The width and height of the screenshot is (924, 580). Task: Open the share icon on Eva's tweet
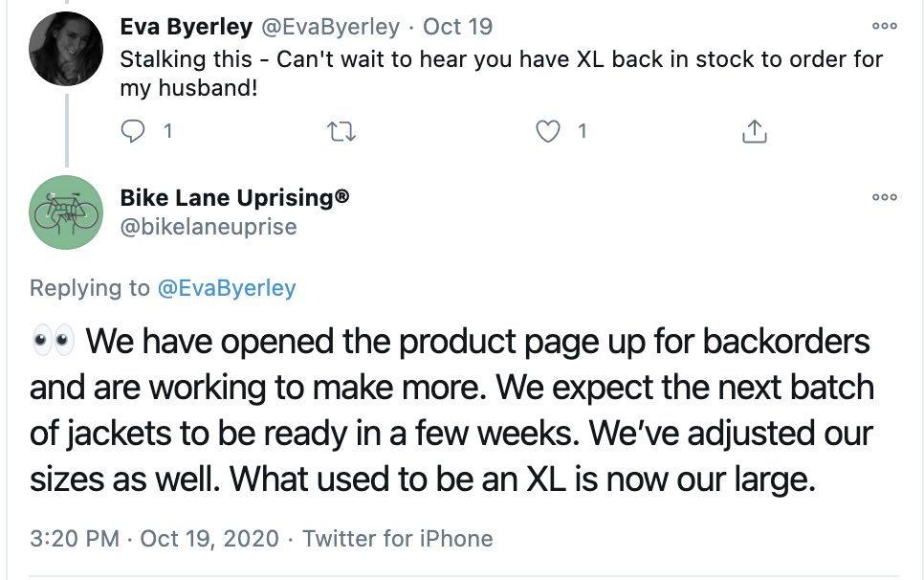(754, 130)
